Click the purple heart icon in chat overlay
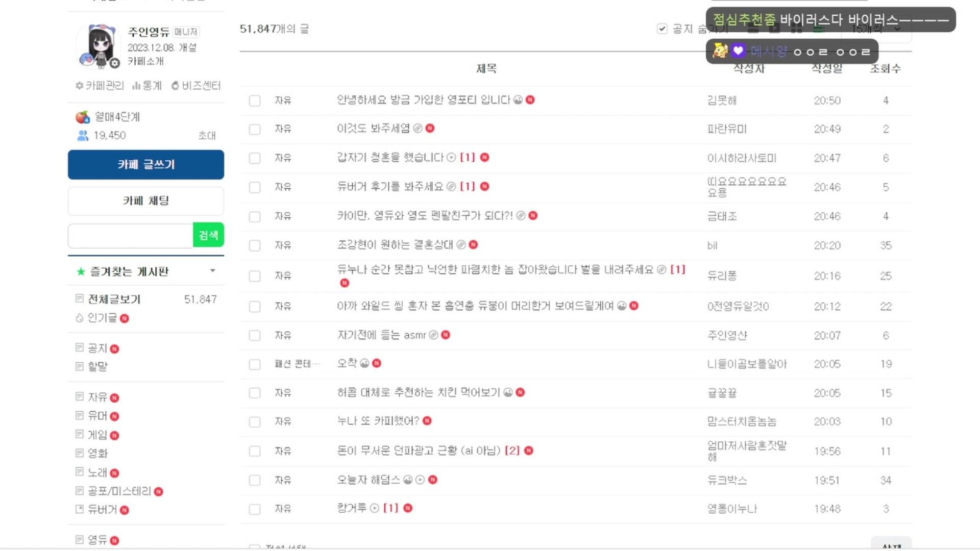This screenshot has width=980, height=551. tap(738, 51)
